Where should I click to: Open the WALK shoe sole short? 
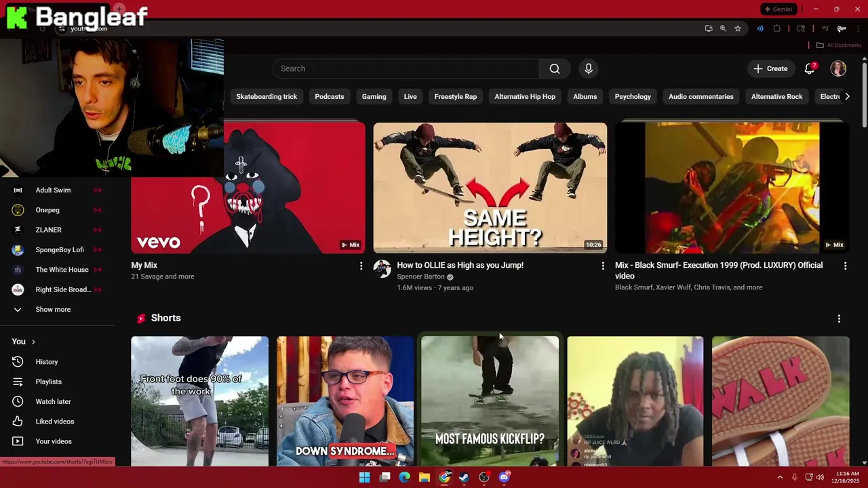point(781,401)
